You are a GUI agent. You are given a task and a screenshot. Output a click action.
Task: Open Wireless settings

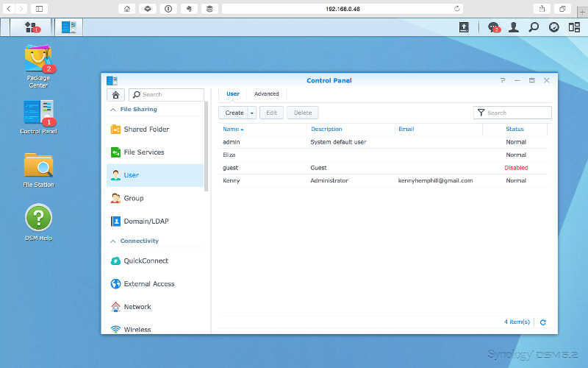click(x=155, y=329)
